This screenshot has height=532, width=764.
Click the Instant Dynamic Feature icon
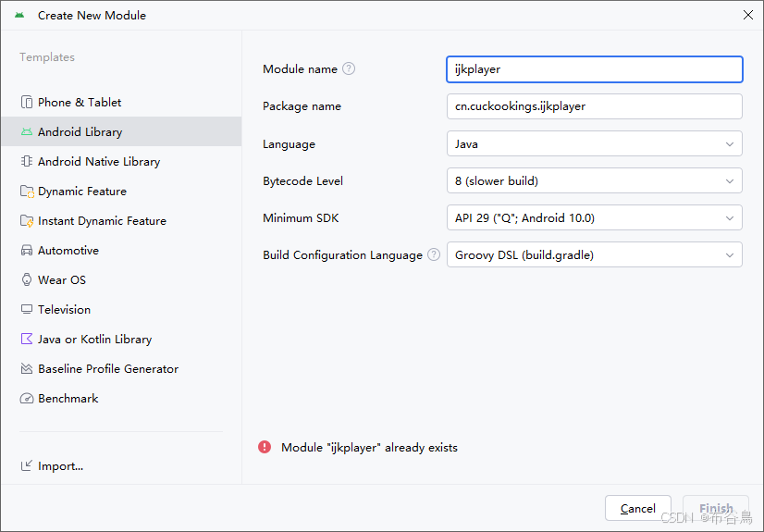[27, 221]
